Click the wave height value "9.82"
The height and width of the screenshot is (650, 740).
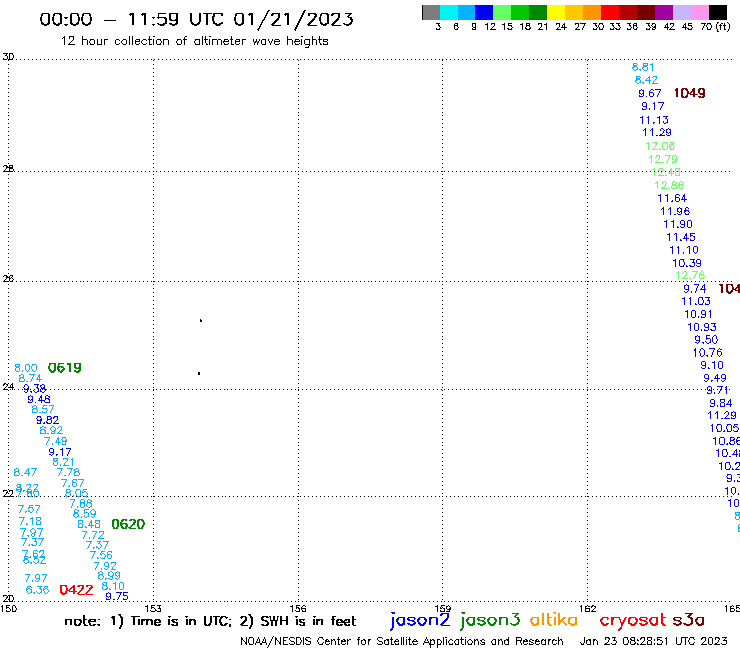(x=47, y=420)
